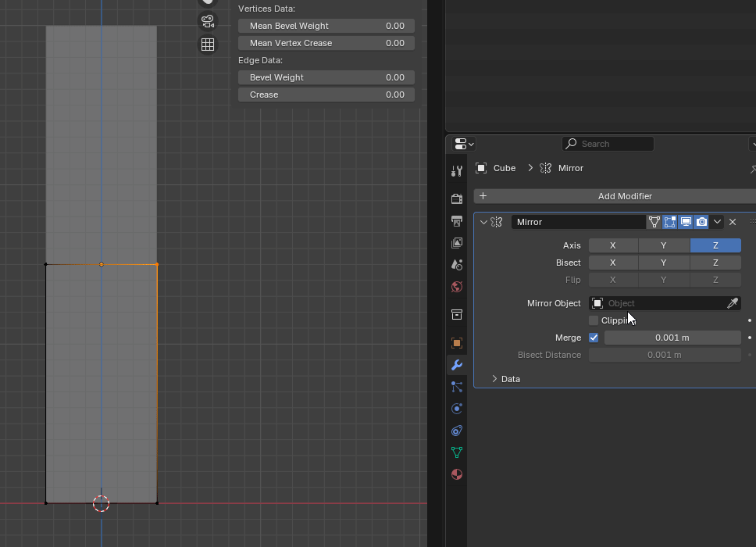Enable Bisect on the Y axis
The height and width of the screenshot is (547, 756).
pyautogui.click(x=664, y=263)
